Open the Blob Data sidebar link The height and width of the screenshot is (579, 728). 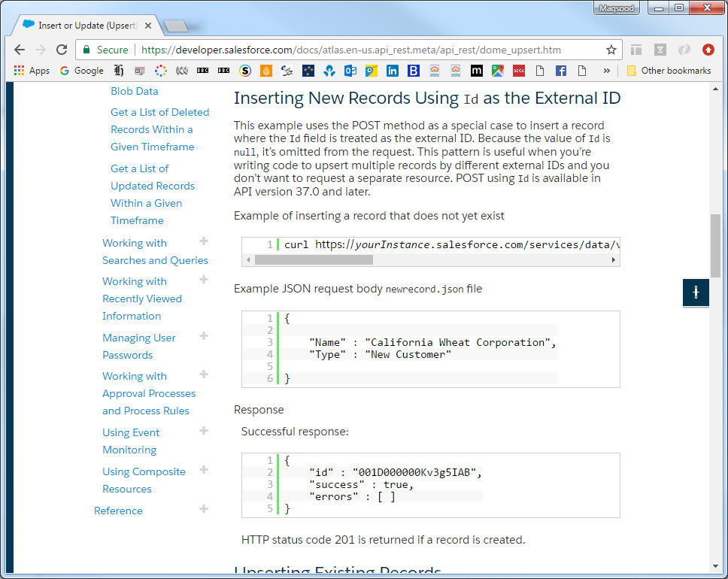pos(134,90)
